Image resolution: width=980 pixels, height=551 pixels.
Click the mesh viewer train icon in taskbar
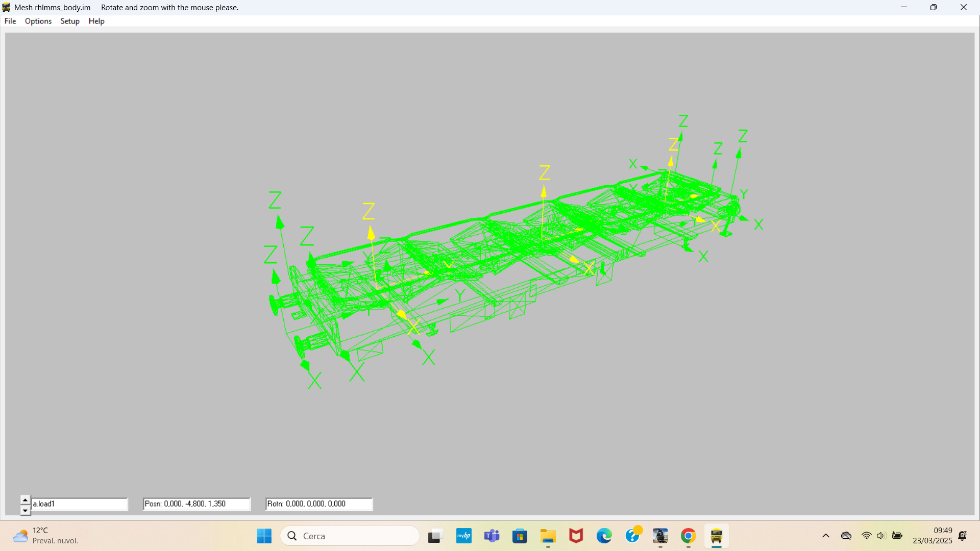[716, 536]
